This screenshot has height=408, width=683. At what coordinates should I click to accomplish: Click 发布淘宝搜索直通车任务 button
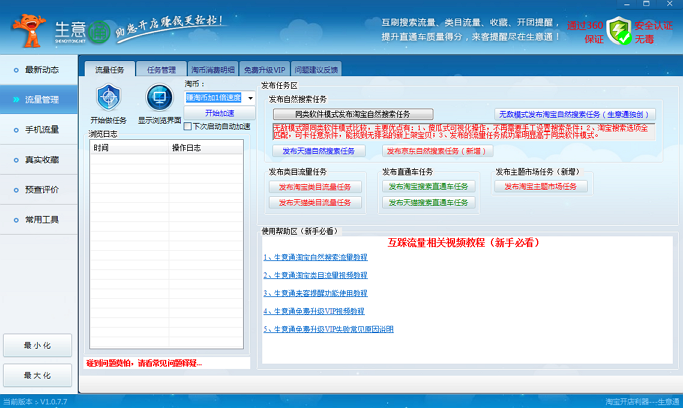coord(429,186)
